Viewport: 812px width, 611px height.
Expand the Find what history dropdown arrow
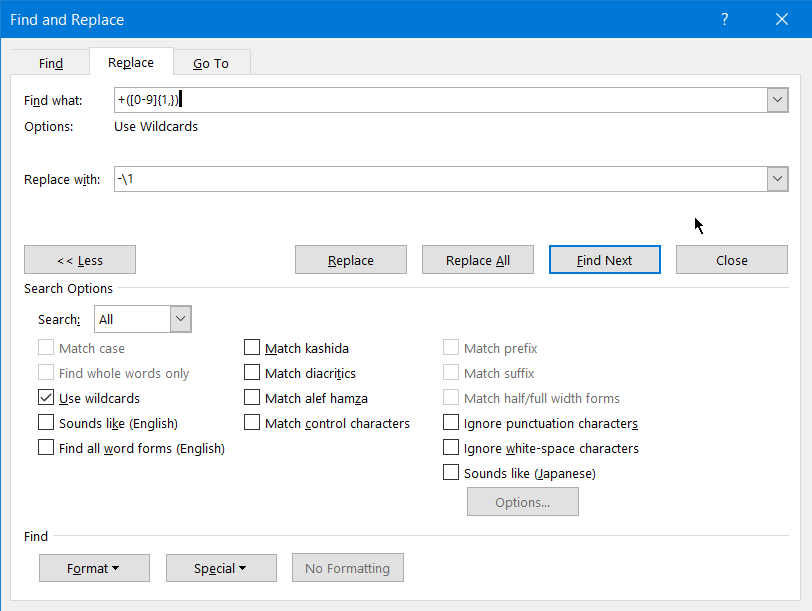(777, 100)
